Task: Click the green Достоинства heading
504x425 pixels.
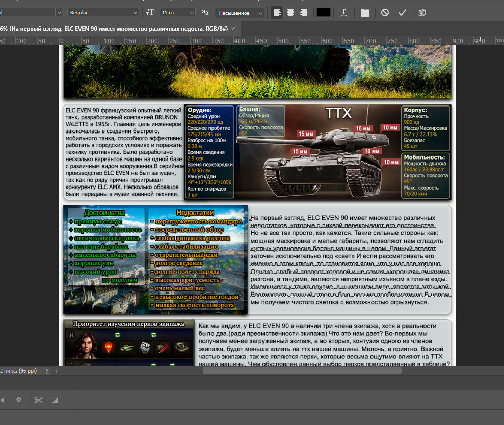Action: click(x=104, y=213)
